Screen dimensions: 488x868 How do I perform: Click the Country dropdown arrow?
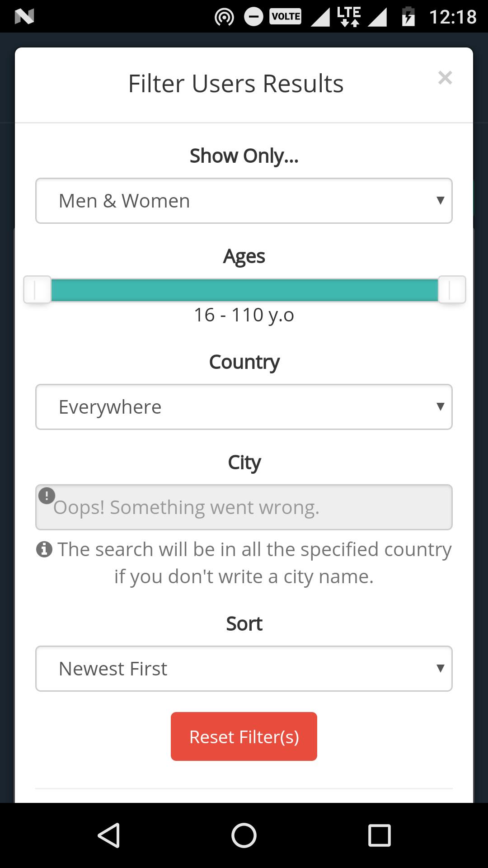pos(440,406)
